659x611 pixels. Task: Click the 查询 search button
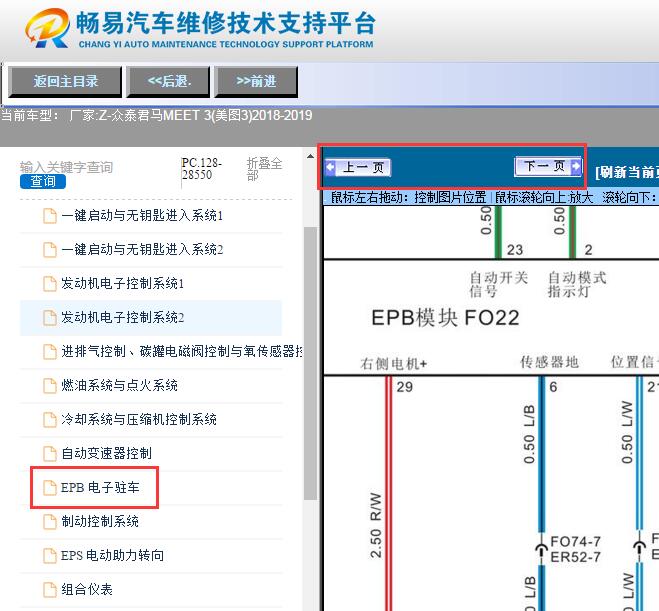pyautogui.click(x=43, y=182)
